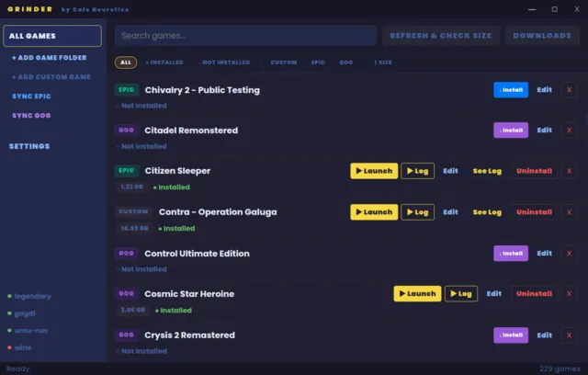
Task: Open SETTINGS from sidebar
Action: (x=29, y=146)
